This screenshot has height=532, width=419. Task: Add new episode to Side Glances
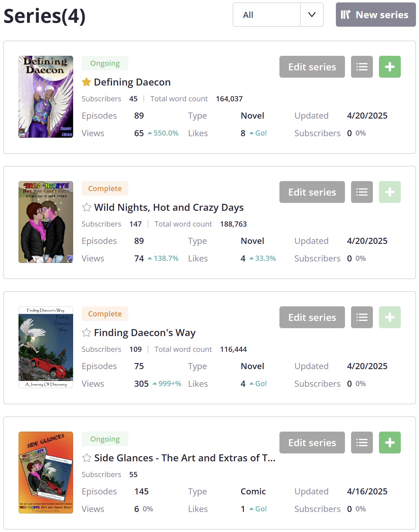390,443
